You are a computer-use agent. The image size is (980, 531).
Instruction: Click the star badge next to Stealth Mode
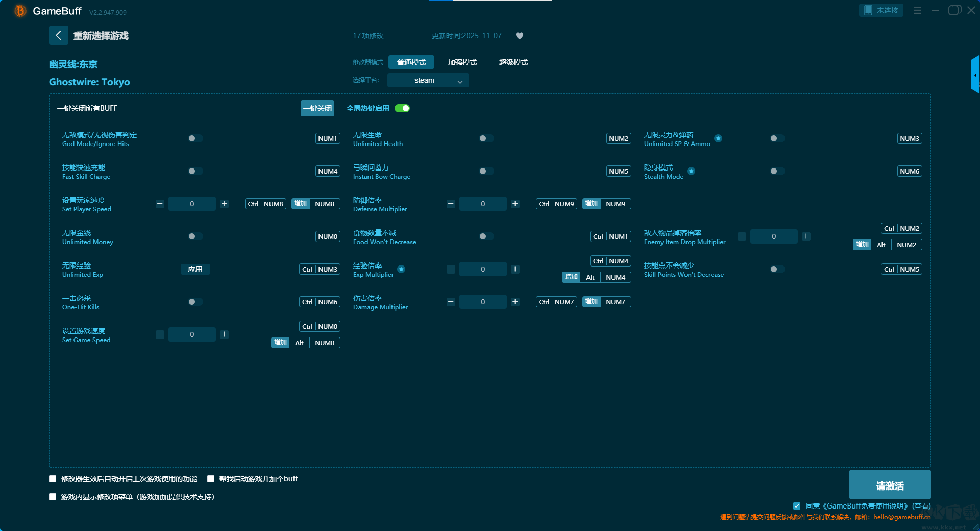pos(691,171)
